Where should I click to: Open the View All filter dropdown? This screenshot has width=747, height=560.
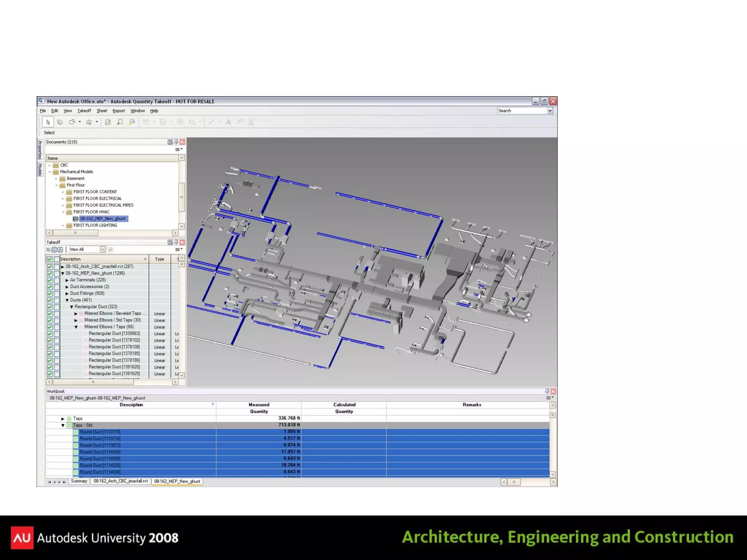tap(102, 249)
